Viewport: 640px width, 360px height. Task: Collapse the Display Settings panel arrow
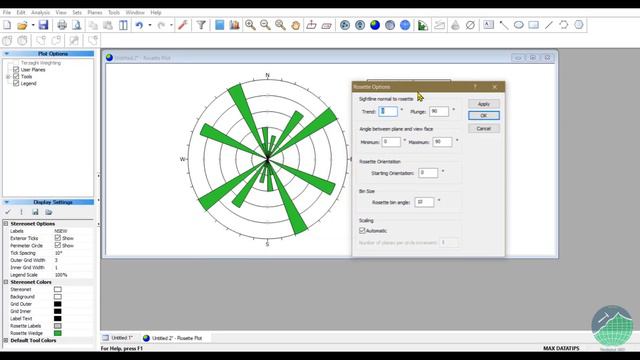pos(7,202)
